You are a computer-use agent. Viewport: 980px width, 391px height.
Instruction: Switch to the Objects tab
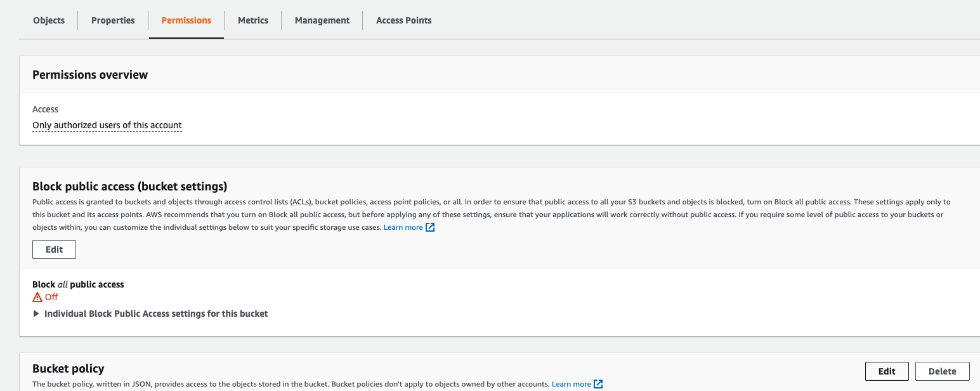(x=48, y=20)
